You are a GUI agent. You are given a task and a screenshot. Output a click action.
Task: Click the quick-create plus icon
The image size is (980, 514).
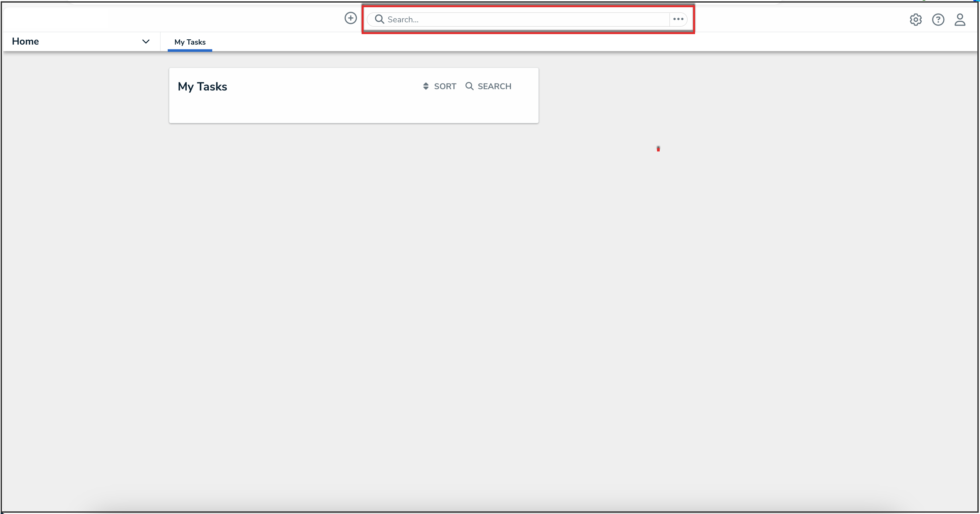tap(350, 18)
